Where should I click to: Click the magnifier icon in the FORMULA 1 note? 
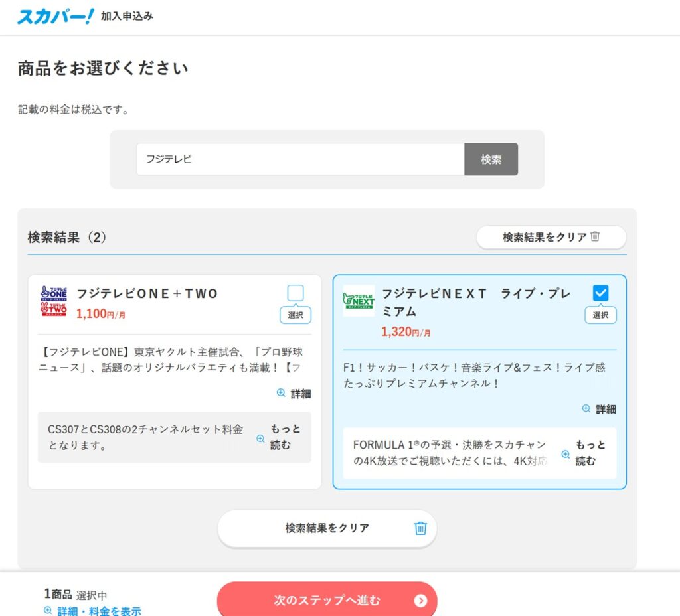coord(566,454)
